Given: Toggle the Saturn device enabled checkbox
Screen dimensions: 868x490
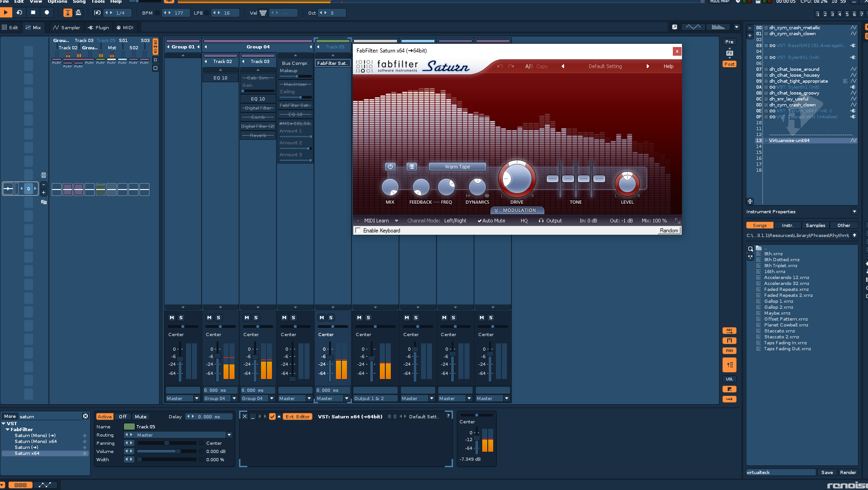Looking at the screenshot, I should (272, 416).
